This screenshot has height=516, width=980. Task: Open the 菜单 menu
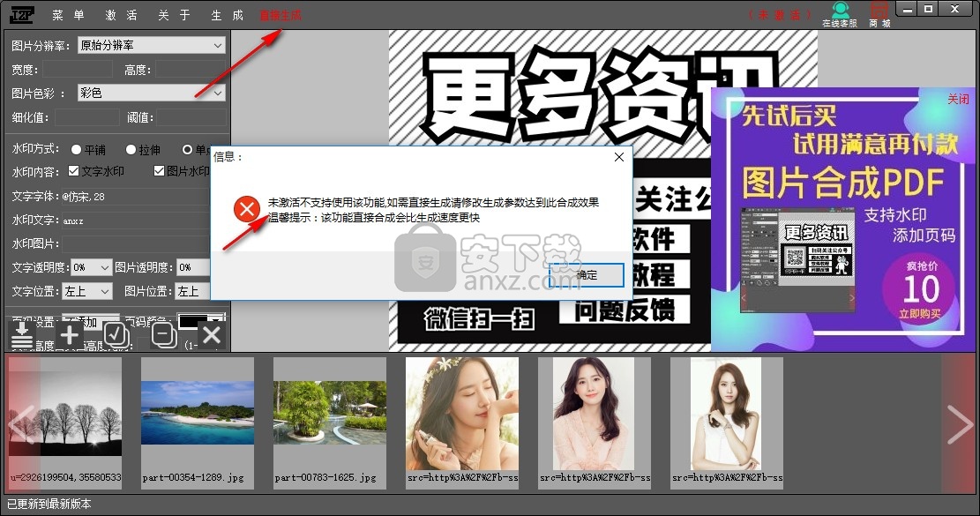tap(68, 15)
